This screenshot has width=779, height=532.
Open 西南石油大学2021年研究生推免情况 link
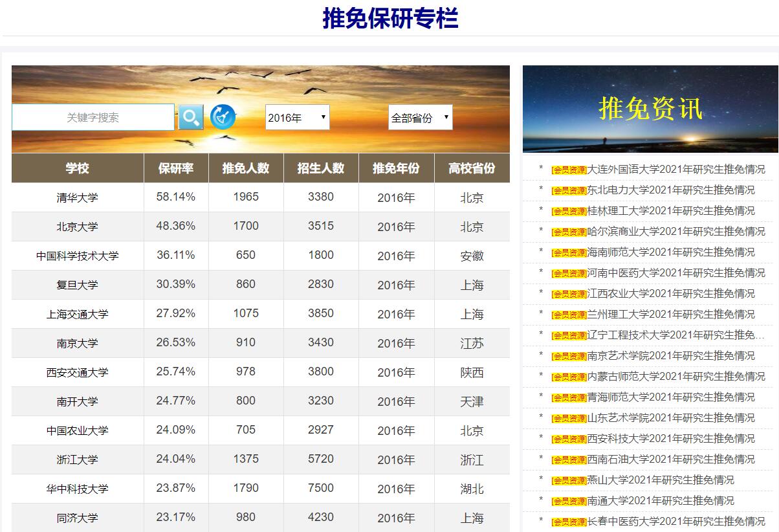point(670,460)
